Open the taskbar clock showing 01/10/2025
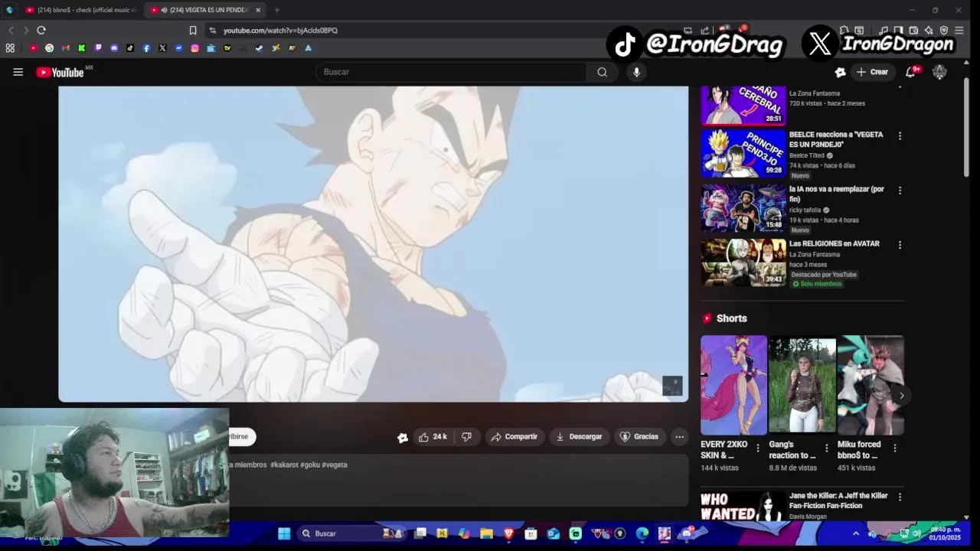The height and width of the screenshot is (551, 980). [x=945, y=533]
